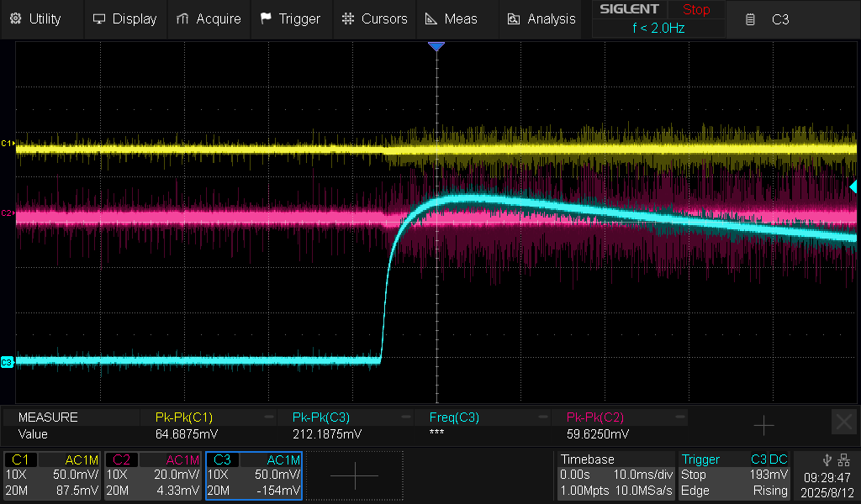
Task: Click the C1 yellow channel offset marker
Action: (8, 144)
